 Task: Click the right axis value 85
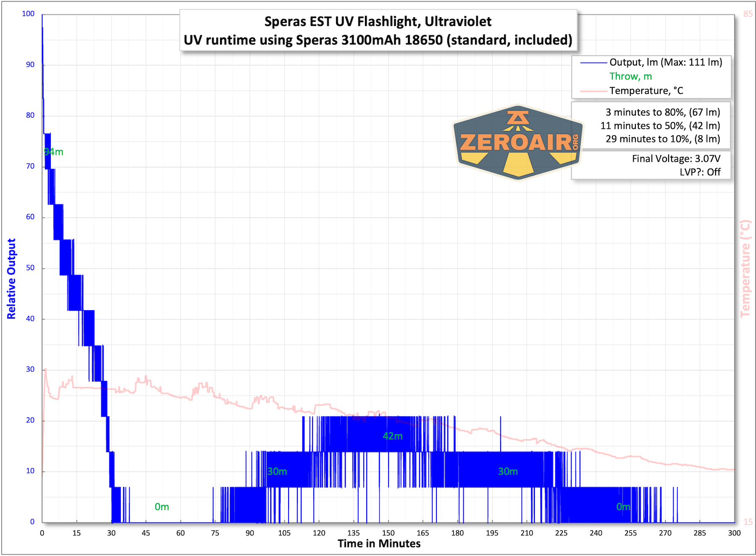point(748,14)
